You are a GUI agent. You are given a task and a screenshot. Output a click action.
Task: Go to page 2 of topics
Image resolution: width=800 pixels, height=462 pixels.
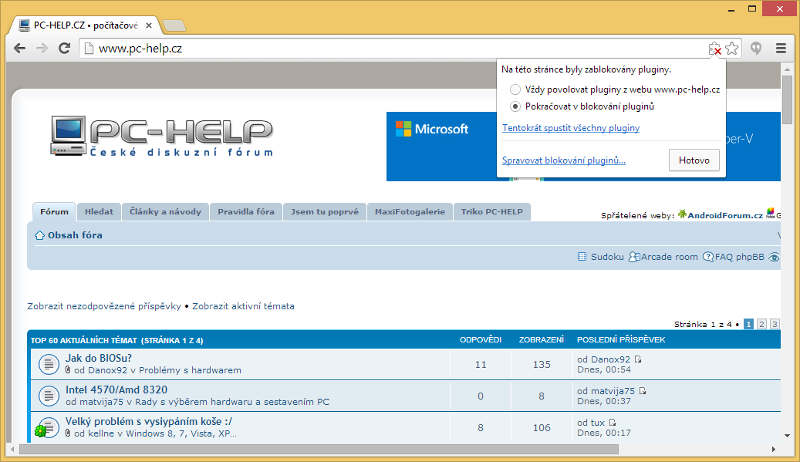point(761,324)
